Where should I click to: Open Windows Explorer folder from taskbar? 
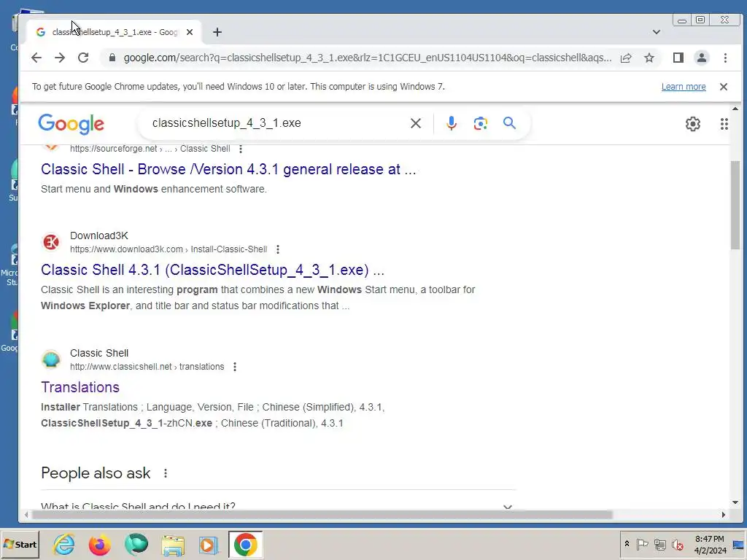tap(172, 544)
